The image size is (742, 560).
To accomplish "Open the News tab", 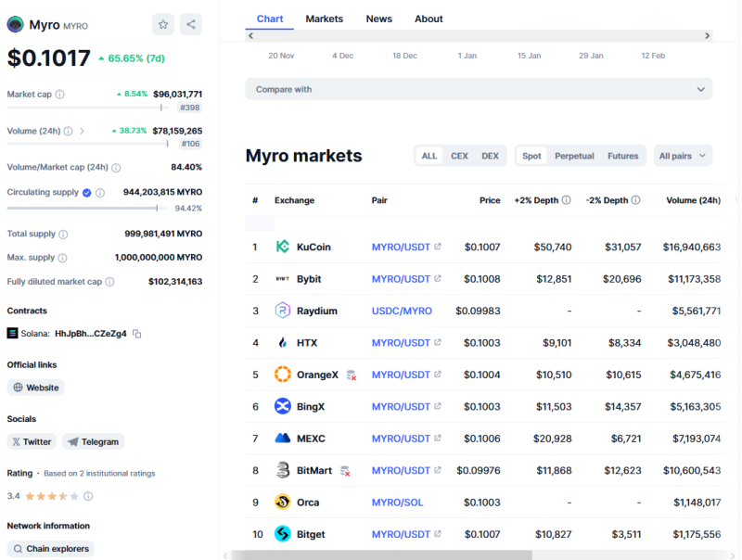I will tap(379, 19).
